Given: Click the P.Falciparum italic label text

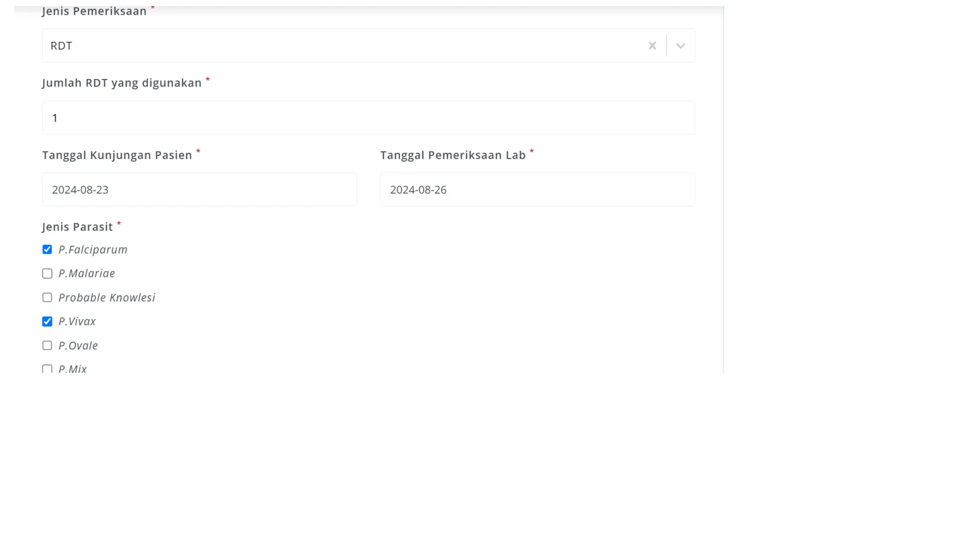Looking at the screenshot, I should [93, 250].
